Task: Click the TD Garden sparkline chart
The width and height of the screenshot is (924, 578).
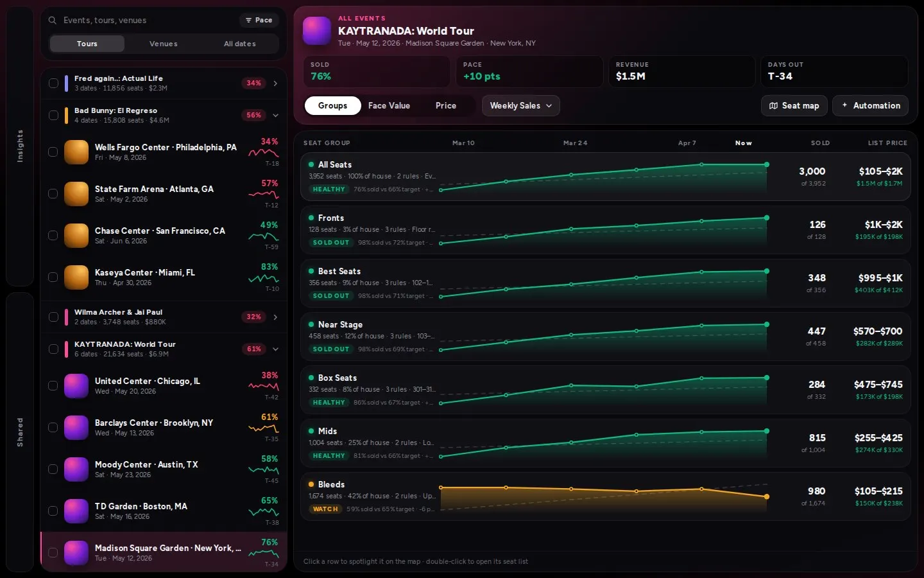Action: click(x=264, y=512)
